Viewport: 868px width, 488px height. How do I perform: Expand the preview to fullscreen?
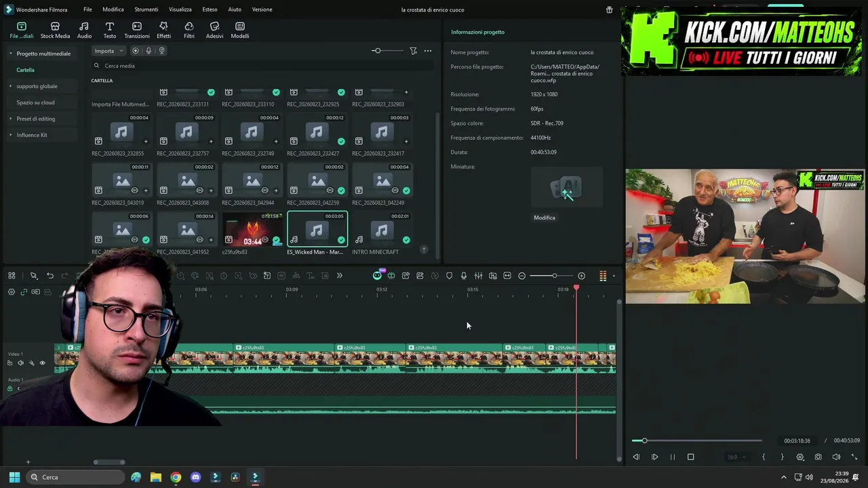[854, 457]
